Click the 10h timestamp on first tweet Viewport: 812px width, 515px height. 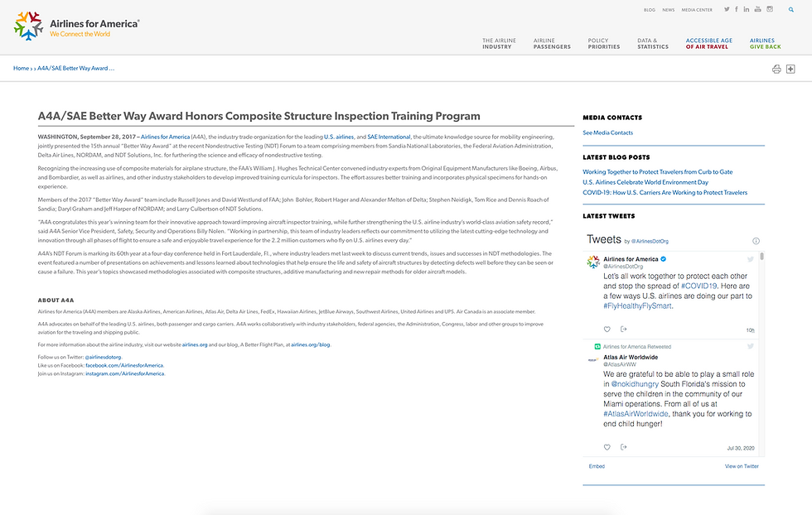pyautogui.click(x=750, y=330)
